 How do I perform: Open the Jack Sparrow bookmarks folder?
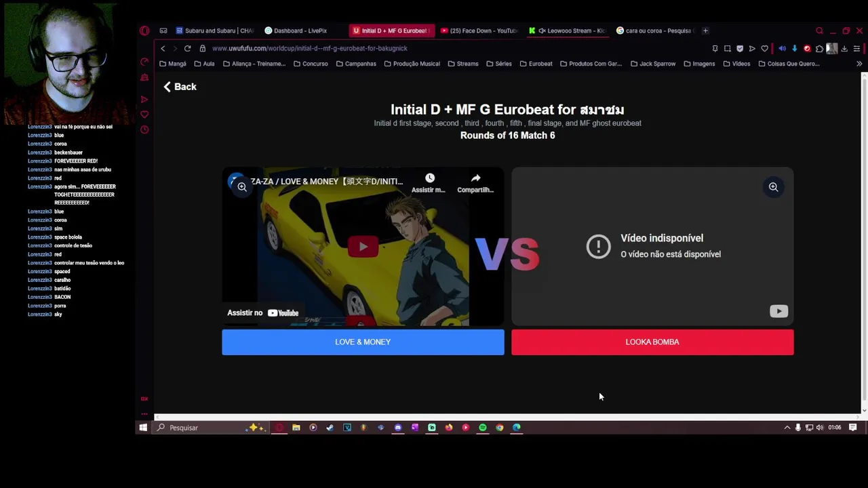(x=653, y=64)
